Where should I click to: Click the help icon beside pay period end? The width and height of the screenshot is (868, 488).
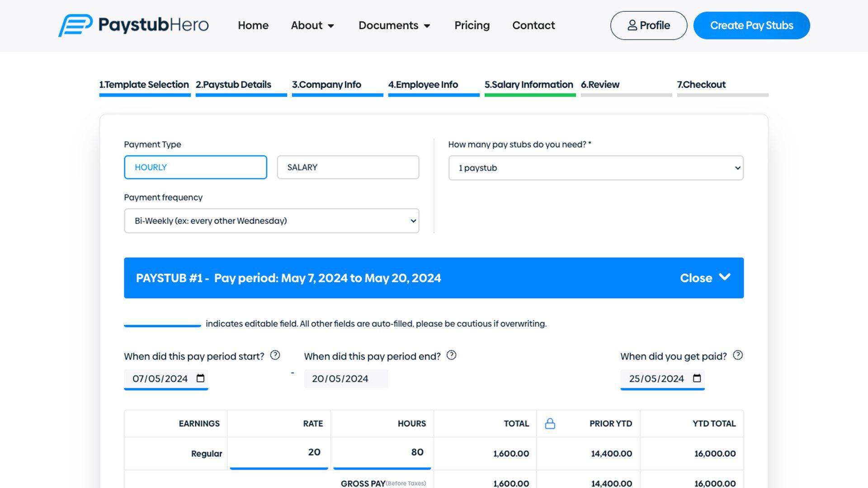[x=451, y=355]
